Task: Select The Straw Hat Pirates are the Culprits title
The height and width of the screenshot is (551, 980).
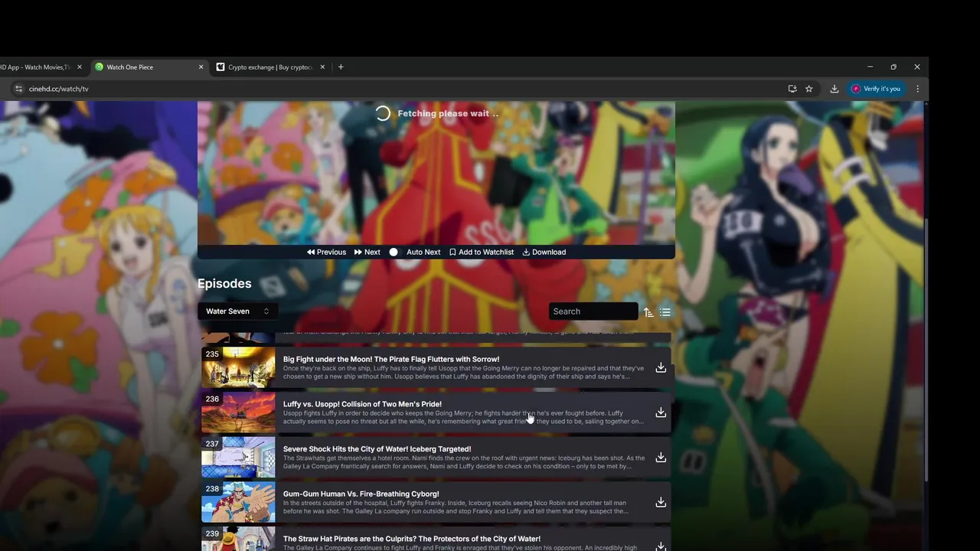Action: 412,539
